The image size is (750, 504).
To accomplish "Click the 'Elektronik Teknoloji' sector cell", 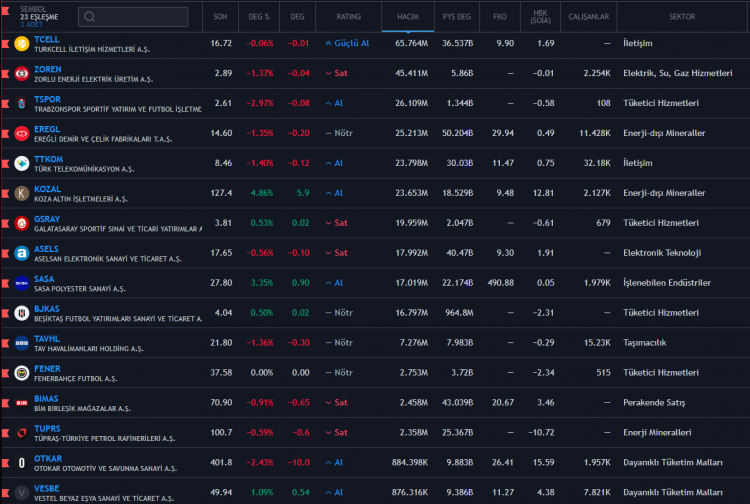I will pyautogui.click(x=662, y=253).
